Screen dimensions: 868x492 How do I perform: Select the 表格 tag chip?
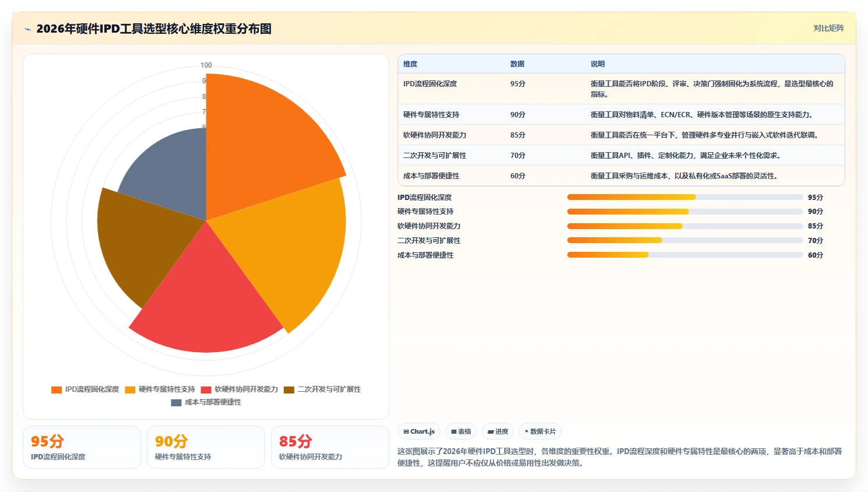pos(461,431)
